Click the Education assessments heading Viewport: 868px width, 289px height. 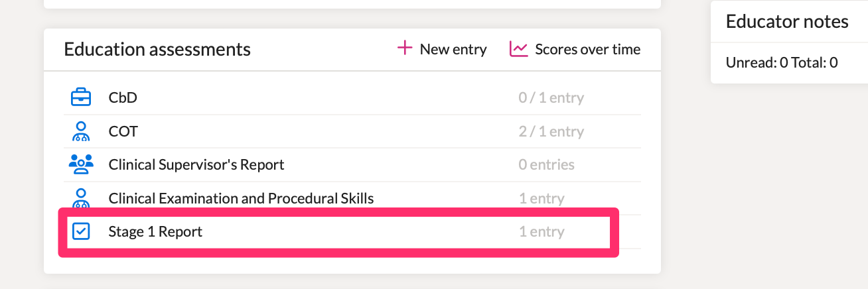click(x=157, y=49)
